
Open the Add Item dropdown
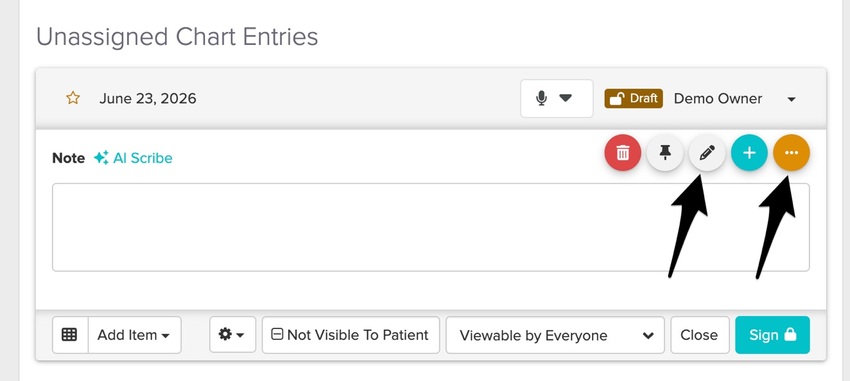(134, 335)
